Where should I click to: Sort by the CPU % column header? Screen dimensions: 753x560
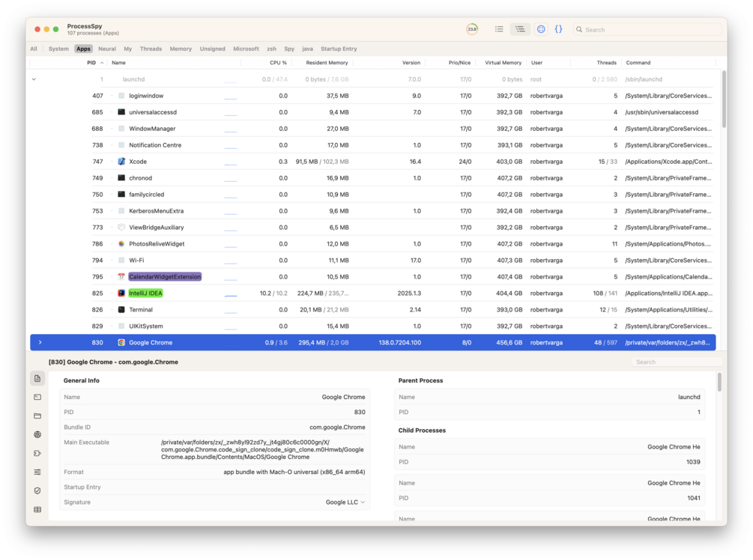pyautogui.click(x=278, y=63)
